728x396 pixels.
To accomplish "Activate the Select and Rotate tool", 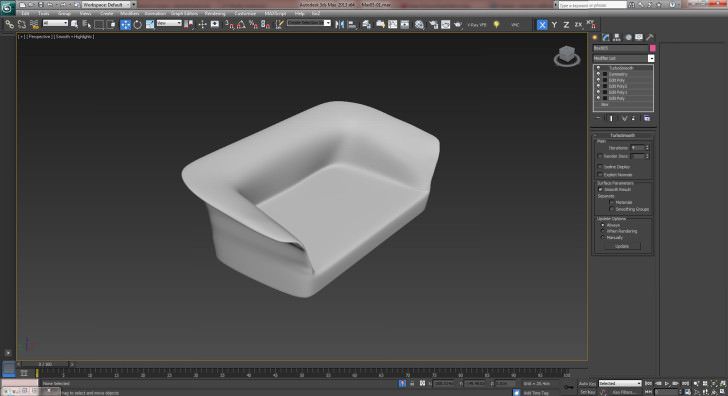I will (137, 24).
